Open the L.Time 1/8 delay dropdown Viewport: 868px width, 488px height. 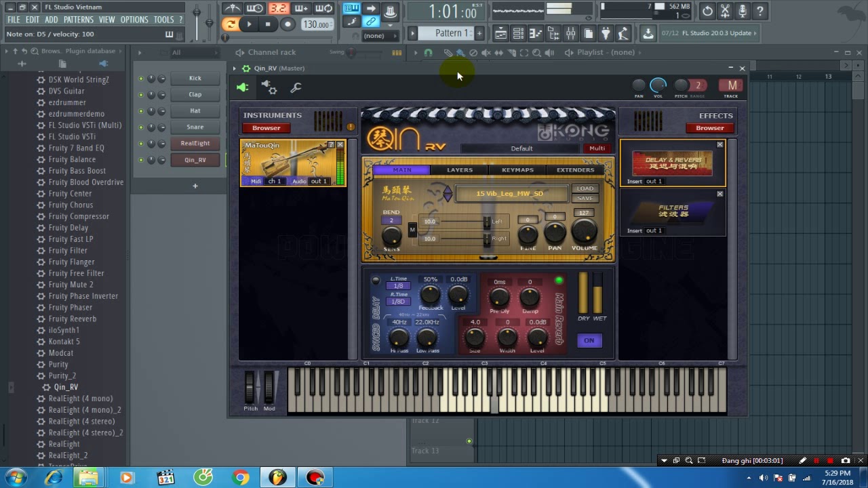[x=399, y=286]
